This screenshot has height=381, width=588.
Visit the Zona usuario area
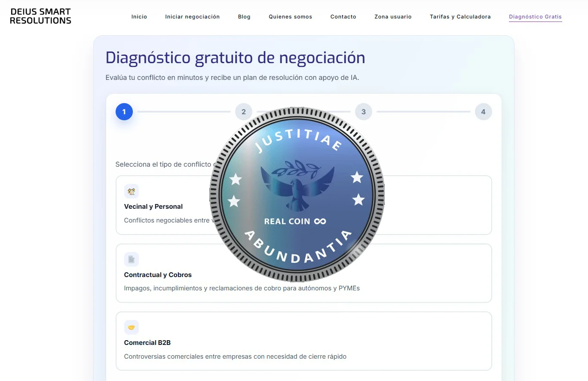point(393,17)
